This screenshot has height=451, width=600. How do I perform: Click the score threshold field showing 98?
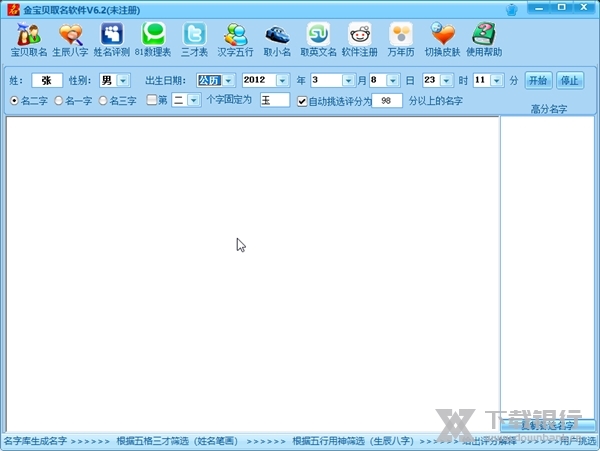click(x=386, y=101)
